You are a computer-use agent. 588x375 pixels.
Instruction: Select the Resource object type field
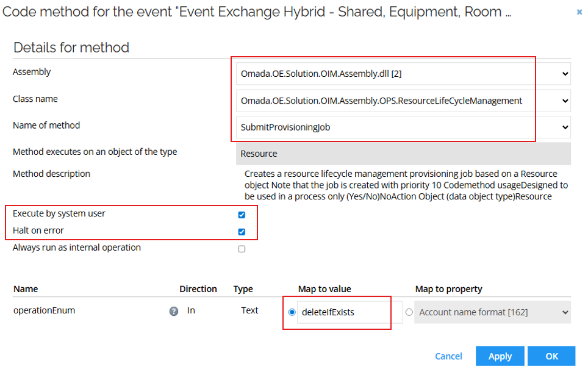(403, 152)
